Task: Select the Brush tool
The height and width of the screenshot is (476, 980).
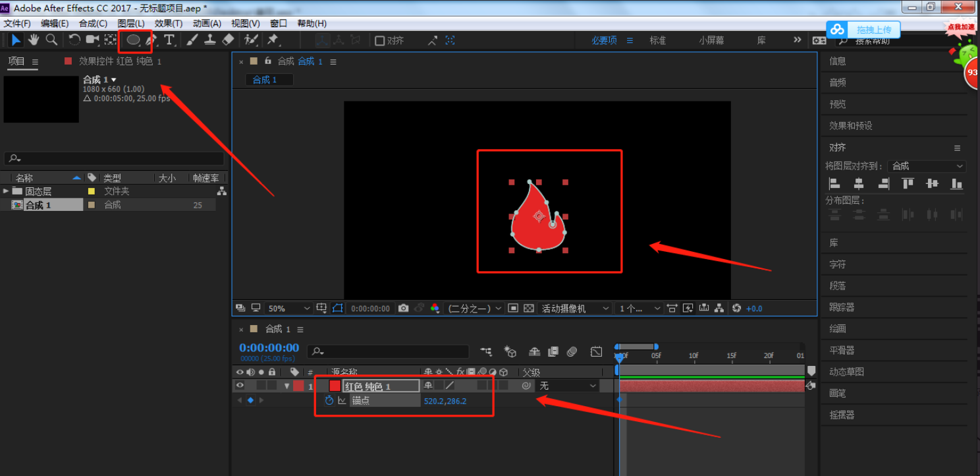Action: click(192, 40)
